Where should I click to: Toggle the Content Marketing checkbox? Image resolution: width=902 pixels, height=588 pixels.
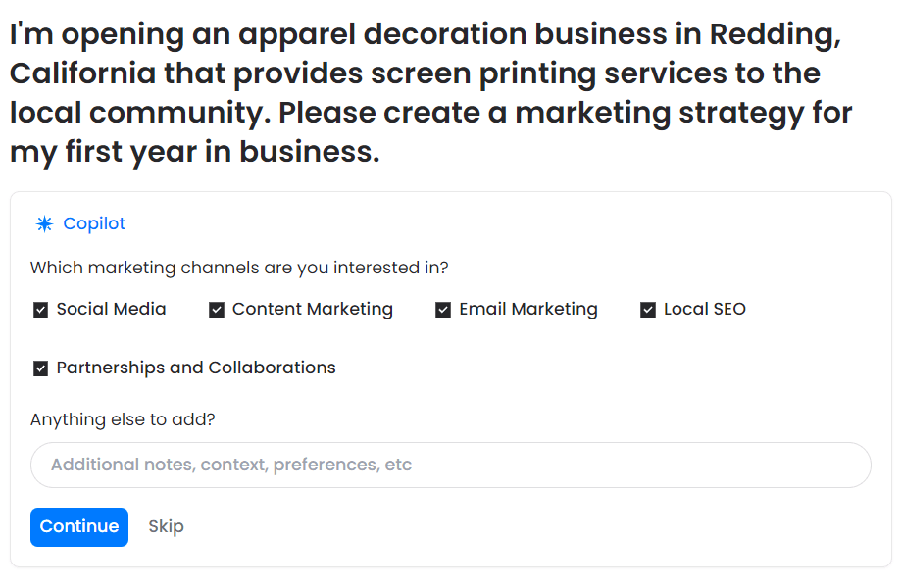[x=217, y=310]
